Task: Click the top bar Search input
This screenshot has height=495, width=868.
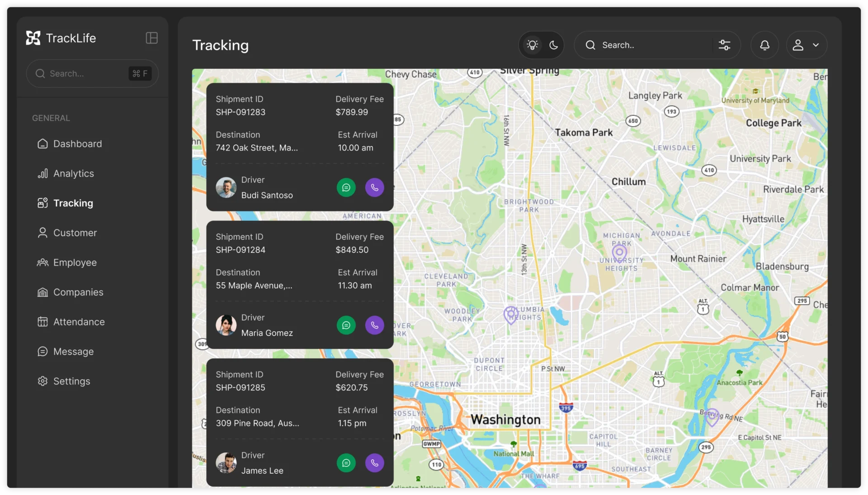Action: point(651,45)
